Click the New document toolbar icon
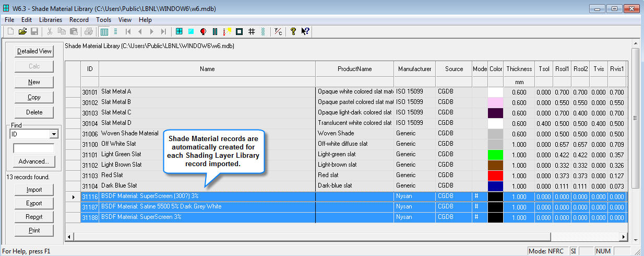The image size is (644, 256). tap(10, 31)
